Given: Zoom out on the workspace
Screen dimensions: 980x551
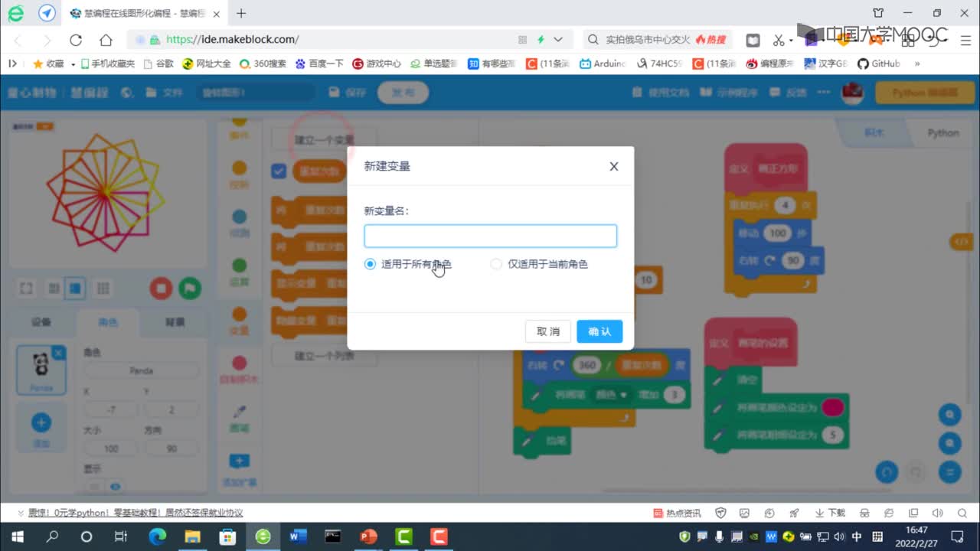Looking at the screenshot, I should click(x=950, y=443).
